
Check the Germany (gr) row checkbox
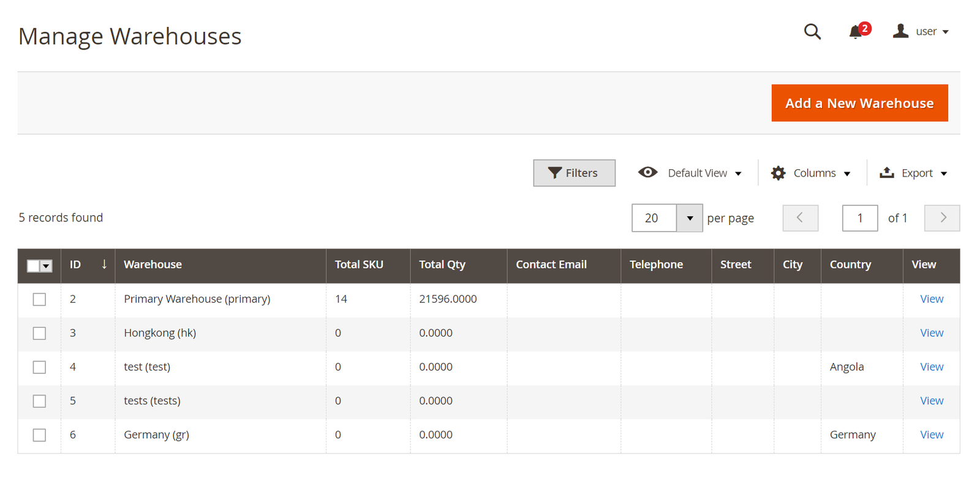(39, 435)
